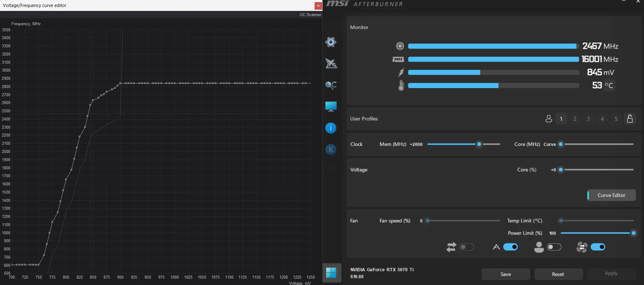The image size is (644, 285).
Task: Click the Windows startup icon
Action: pos(331,273)
